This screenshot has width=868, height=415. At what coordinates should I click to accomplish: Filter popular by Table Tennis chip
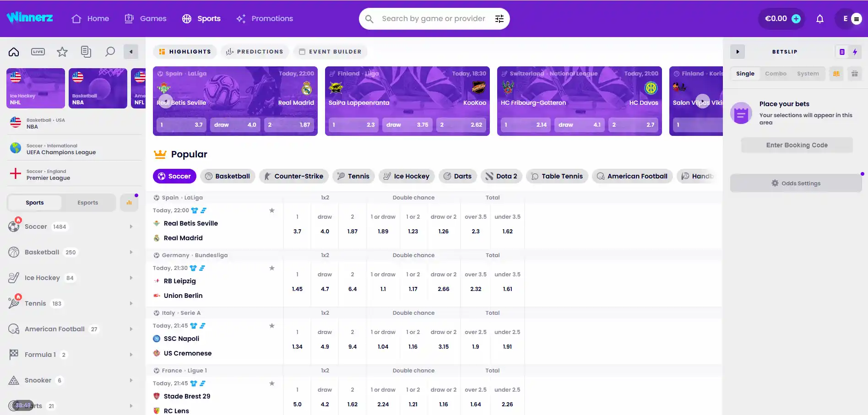(x=557, y=176)
